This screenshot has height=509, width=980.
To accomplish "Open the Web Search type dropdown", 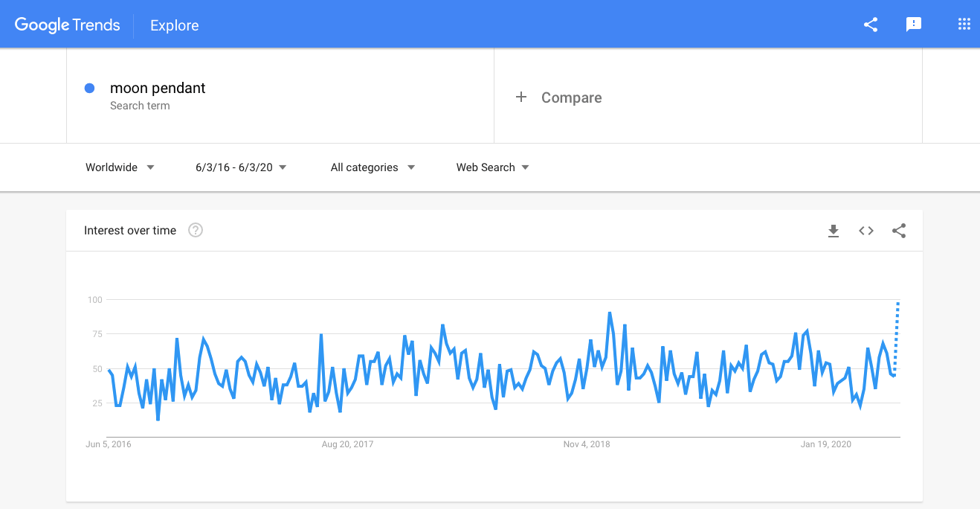I will pos(492,167).
